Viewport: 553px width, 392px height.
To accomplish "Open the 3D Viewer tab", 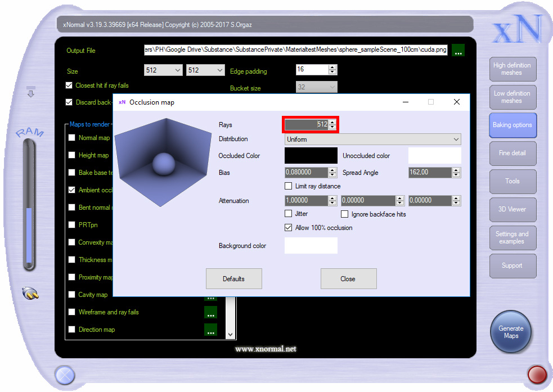I will point(511,209).
